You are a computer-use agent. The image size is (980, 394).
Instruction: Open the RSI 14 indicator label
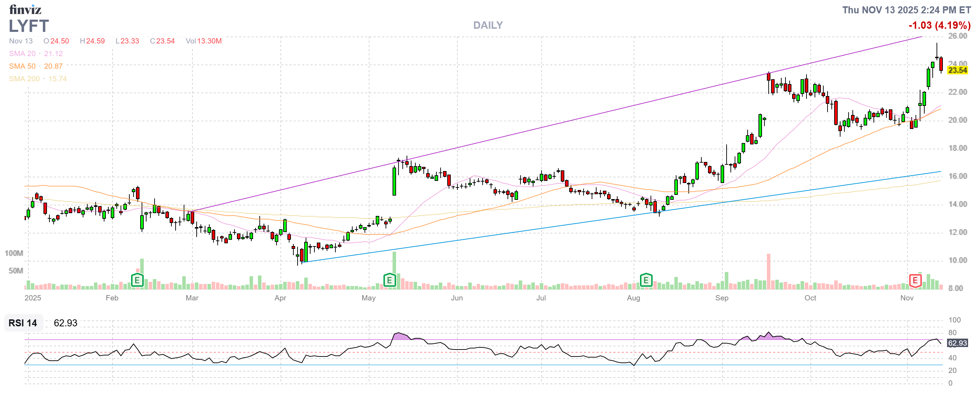[23, 323]
